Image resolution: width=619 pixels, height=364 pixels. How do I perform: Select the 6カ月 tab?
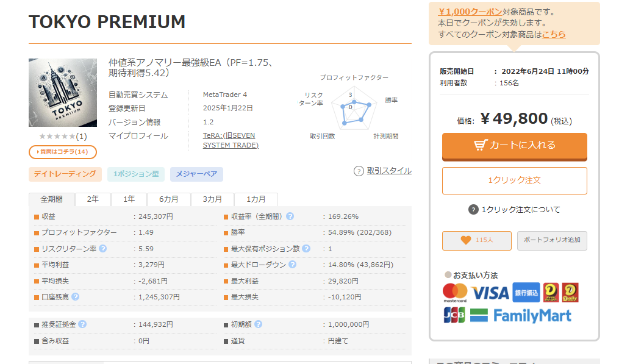168,199
